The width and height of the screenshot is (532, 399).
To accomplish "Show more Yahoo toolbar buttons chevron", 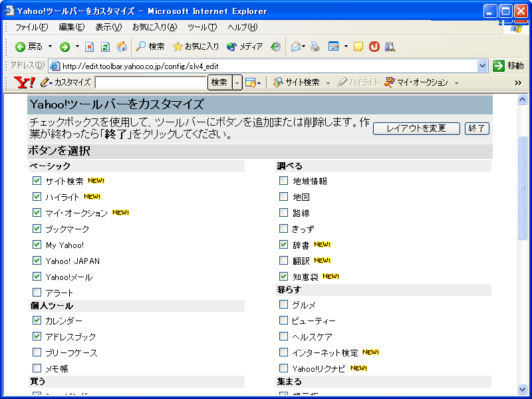I will (x=518, y=82).
